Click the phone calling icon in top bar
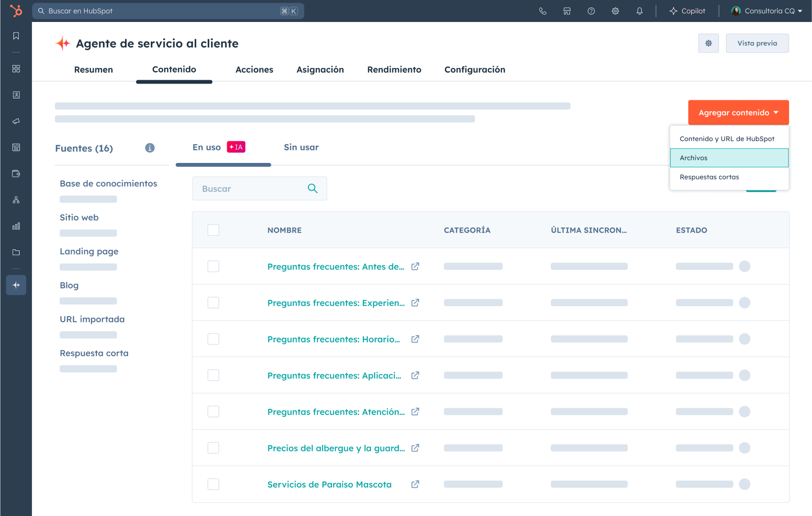812x516 pixels. (x=543, y=11)
